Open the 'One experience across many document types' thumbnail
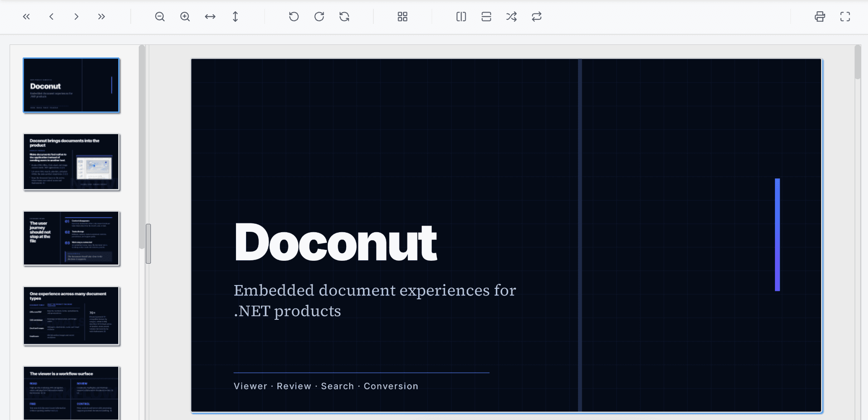The height and width of the screenshot is (420, 868). point(71,316)
